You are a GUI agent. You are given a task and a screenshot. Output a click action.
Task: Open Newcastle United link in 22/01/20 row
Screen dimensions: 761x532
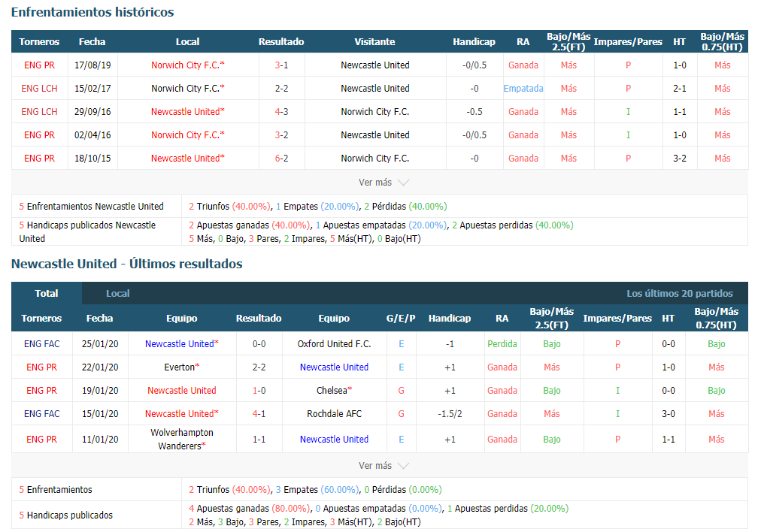pos(334,367)
